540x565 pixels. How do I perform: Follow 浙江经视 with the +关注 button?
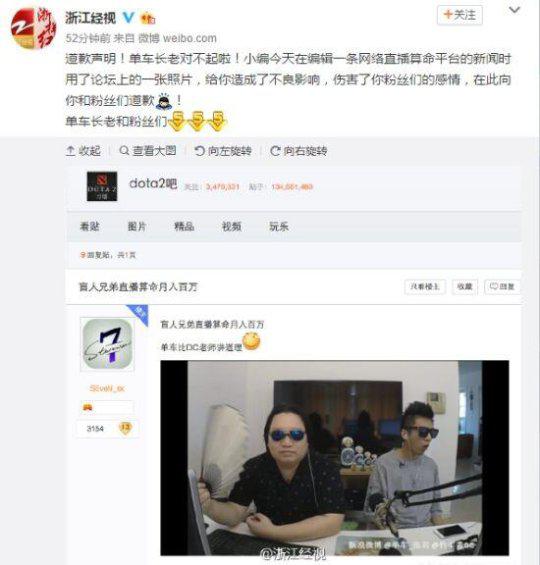pos(460,15)
